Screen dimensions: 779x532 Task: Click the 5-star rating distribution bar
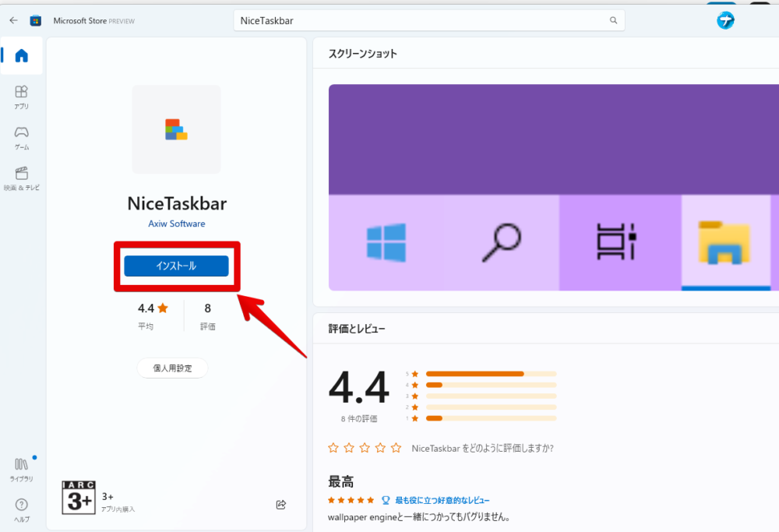click(x=490, y=373)
